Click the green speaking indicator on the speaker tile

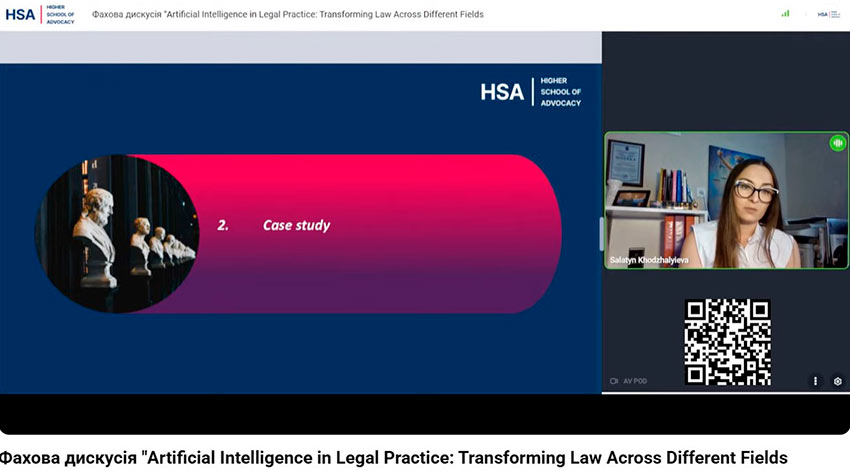(838, 143)
